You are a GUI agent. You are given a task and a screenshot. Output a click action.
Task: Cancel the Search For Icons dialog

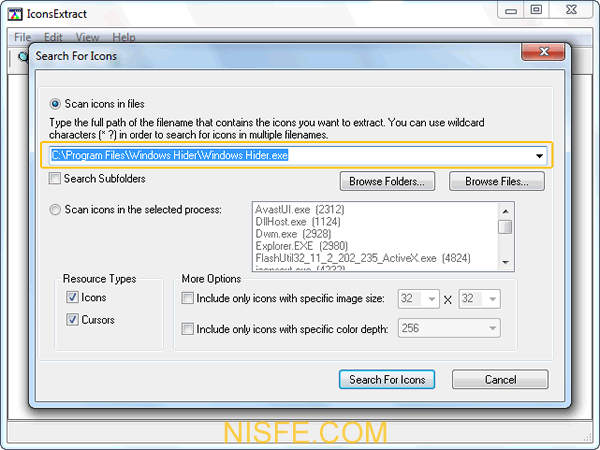click(x=500, y=379)
